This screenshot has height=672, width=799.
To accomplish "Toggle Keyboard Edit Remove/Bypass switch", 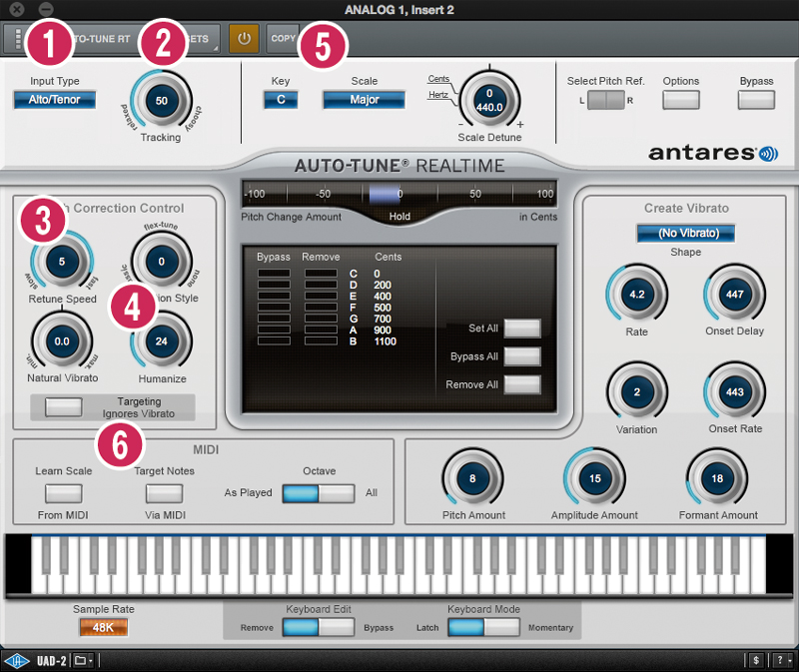I will (319, 627).
